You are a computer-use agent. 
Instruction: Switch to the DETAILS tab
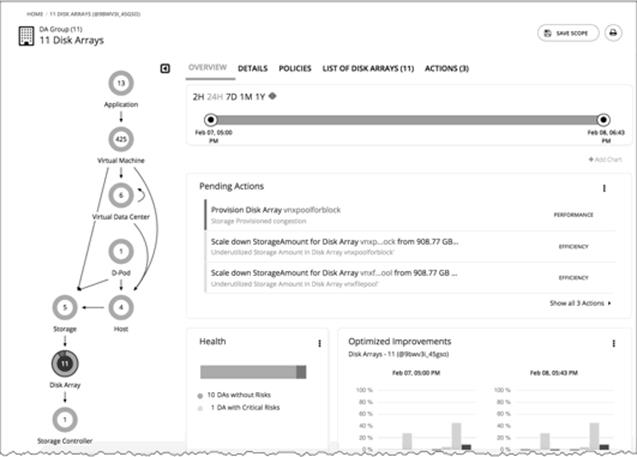tap(253, 68)
